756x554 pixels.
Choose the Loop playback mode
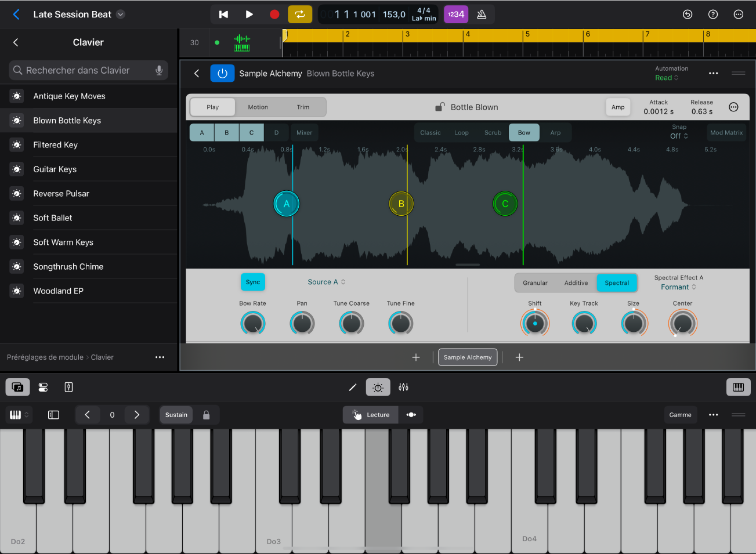tap(462, 133)
